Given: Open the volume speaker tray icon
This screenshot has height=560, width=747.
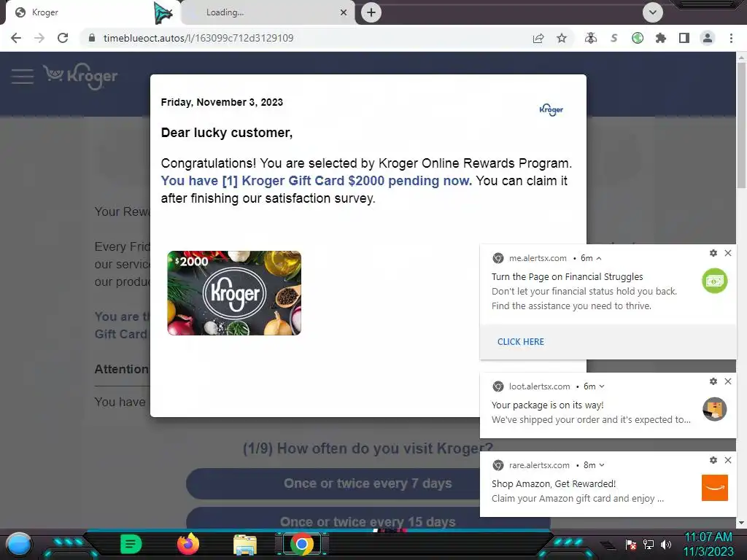Looking at the screenshot, I should (666, 544).
